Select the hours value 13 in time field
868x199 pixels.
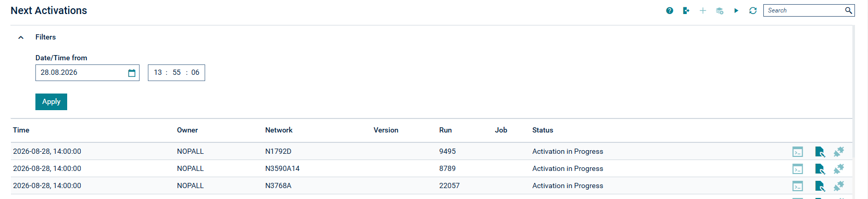point(158,73)
